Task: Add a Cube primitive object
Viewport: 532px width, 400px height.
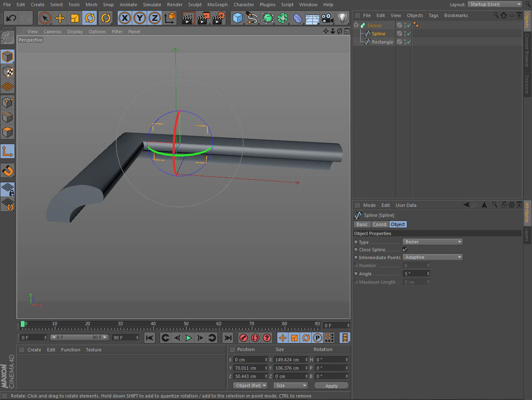Action: point(237,18)
